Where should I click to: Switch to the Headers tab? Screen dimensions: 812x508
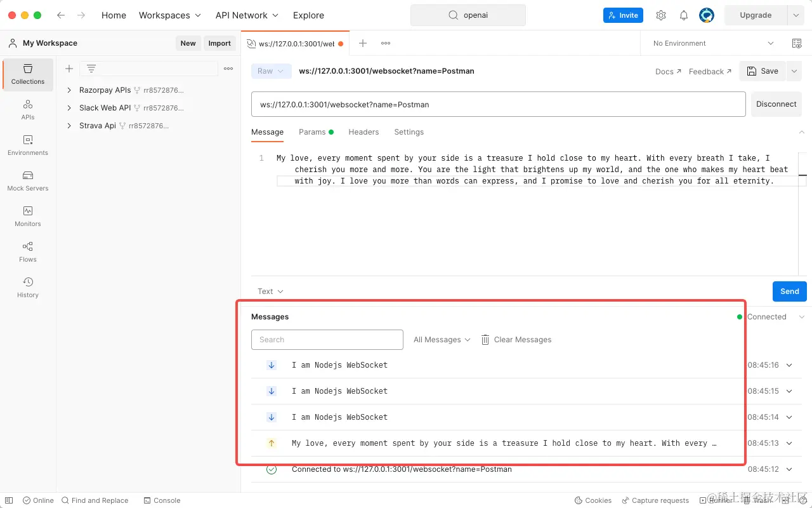click(363, 132)
